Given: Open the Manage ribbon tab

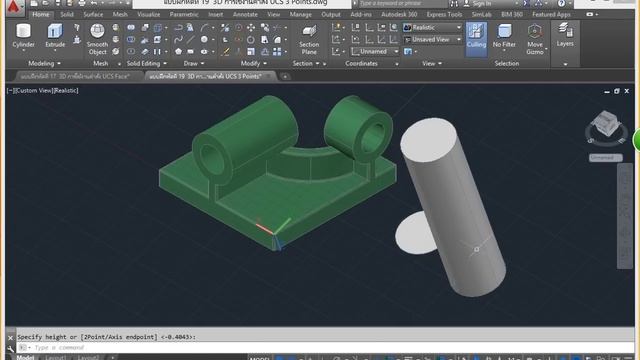Looking at the screenshot, I should pyautogui.click(x=300, y=14).
